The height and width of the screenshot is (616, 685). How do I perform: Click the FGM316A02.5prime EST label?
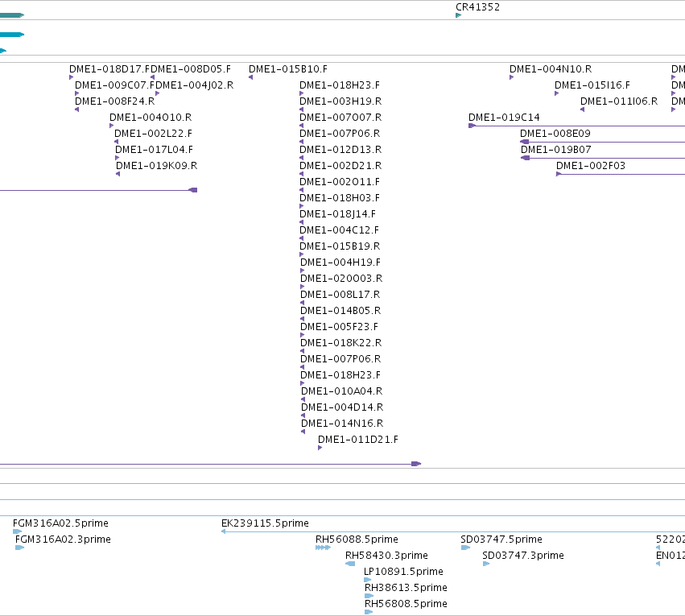[60, 523]
